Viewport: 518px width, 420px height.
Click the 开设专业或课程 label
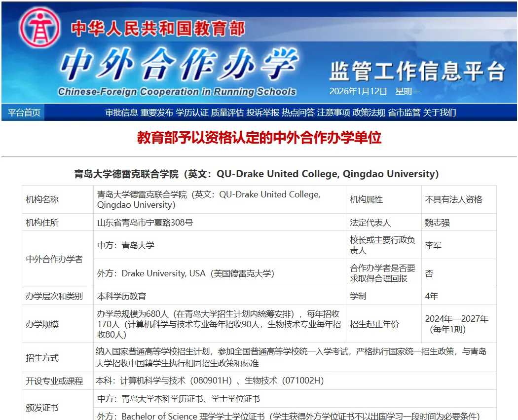pos(54,381)
